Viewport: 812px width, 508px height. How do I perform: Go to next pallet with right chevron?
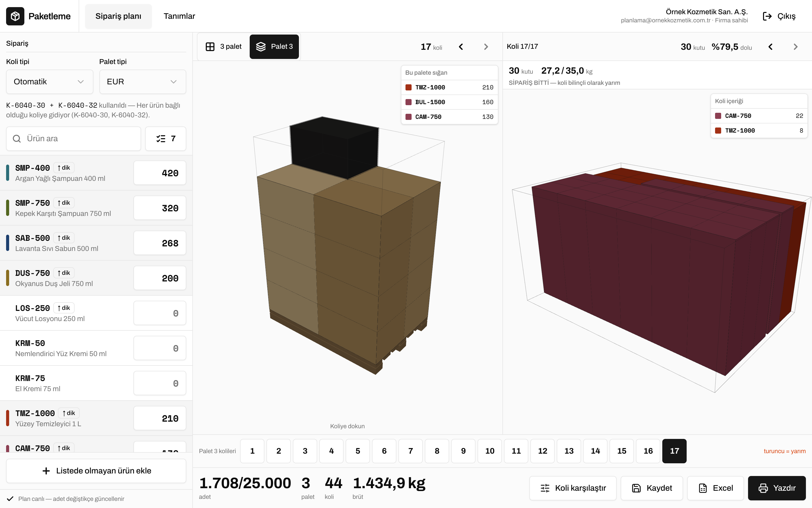486,47
